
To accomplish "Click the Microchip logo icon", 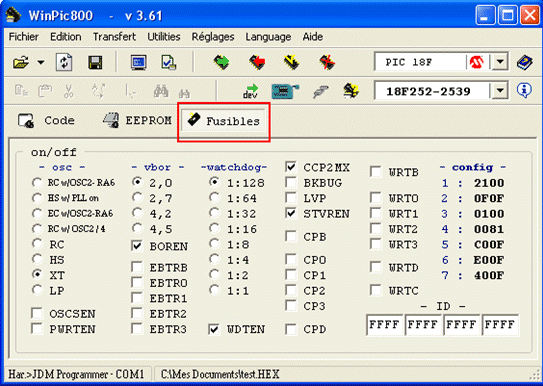I will [x=477, y=62].
